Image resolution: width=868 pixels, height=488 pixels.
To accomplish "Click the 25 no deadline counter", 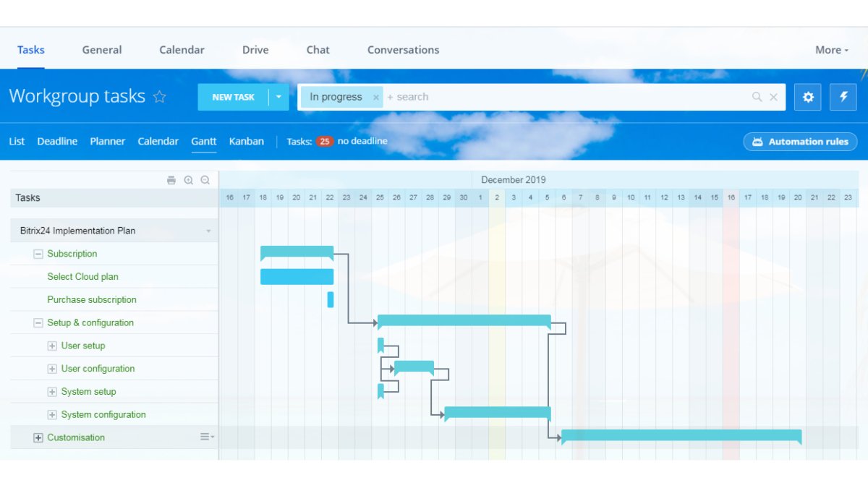I will pyautogui.click(x=351, y=141).
